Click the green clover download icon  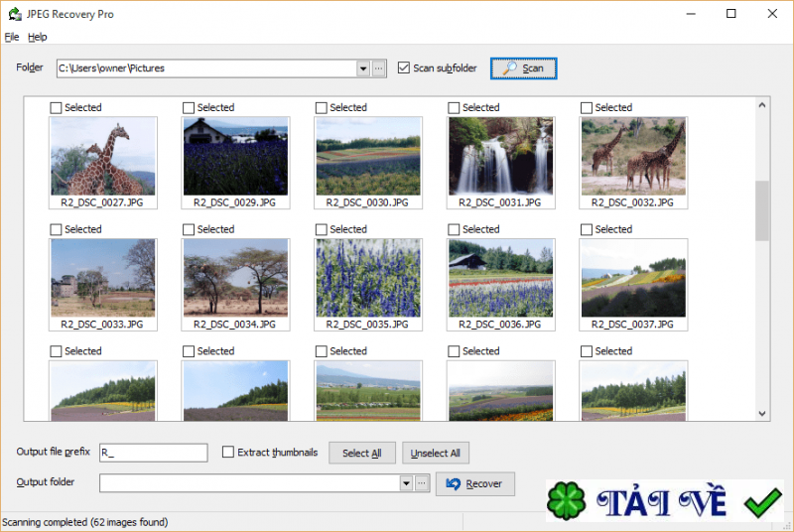[x=569, y=501]
